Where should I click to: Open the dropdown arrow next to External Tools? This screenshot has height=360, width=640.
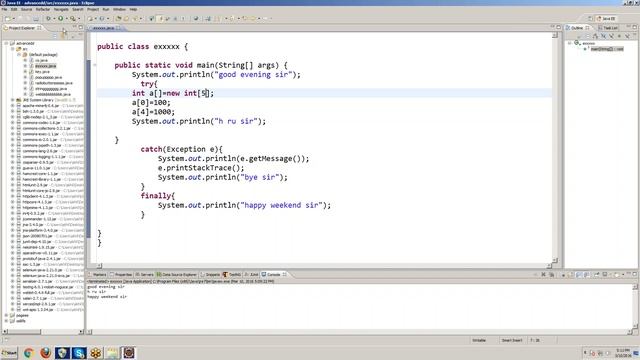[x=79, y=18]
